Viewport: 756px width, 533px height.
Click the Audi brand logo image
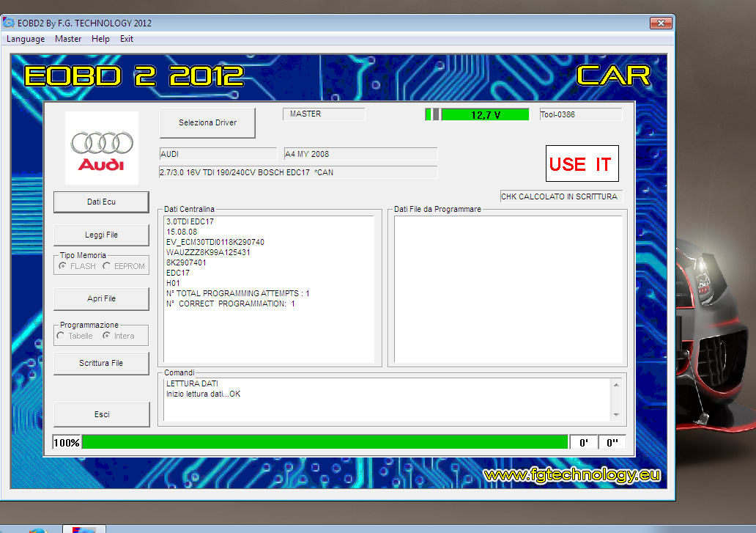[102, 148]
